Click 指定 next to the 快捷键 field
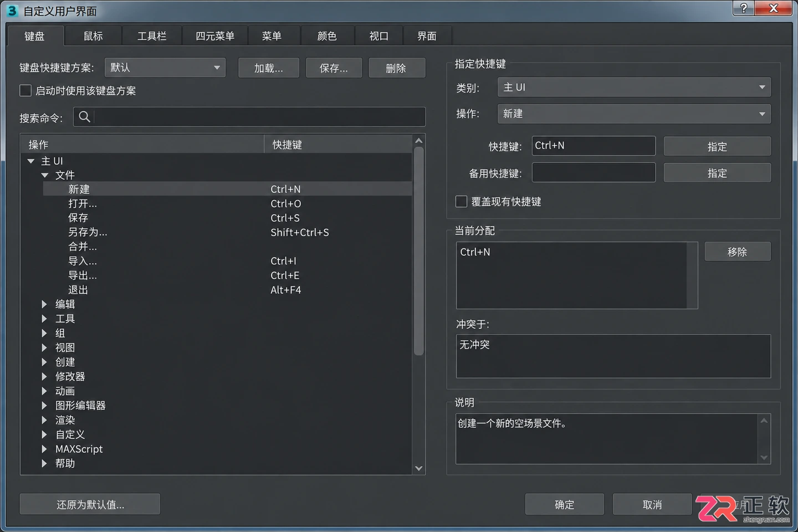Screen dimensions: 798x532 717,146
